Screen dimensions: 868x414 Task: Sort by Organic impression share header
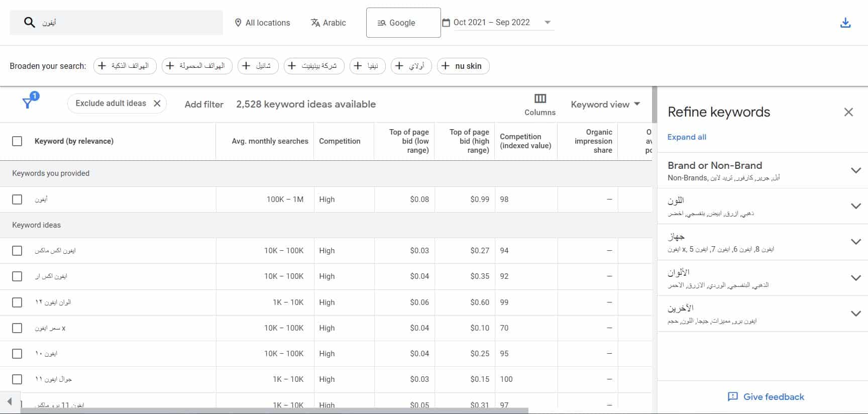click(x=593, y=141)
